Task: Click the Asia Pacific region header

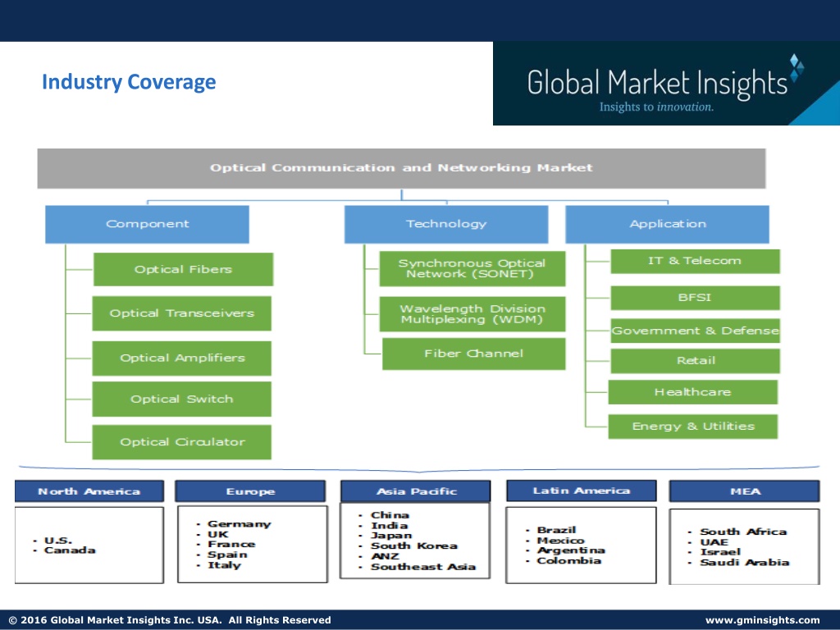Action: click(416, 491)
